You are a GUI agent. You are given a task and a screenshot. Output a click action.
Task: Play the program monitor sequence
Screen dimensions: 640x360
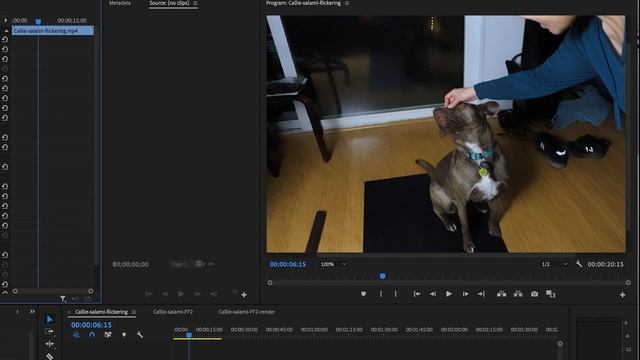coord(449,294)
